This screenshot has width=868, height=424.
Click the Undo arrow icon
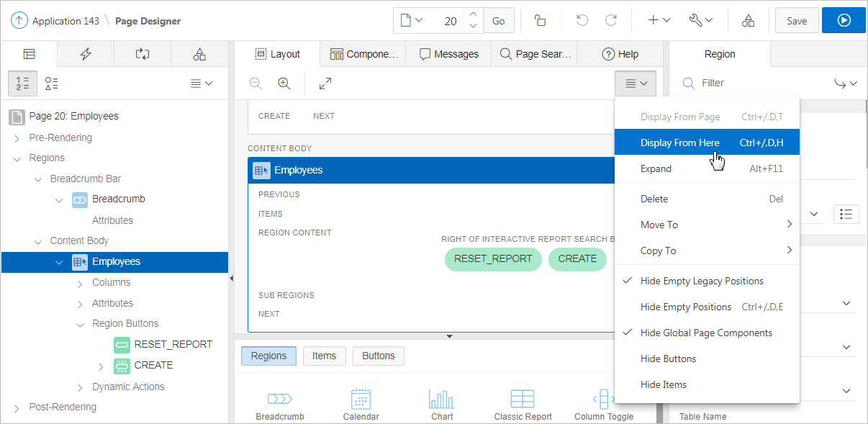[582, 21]
